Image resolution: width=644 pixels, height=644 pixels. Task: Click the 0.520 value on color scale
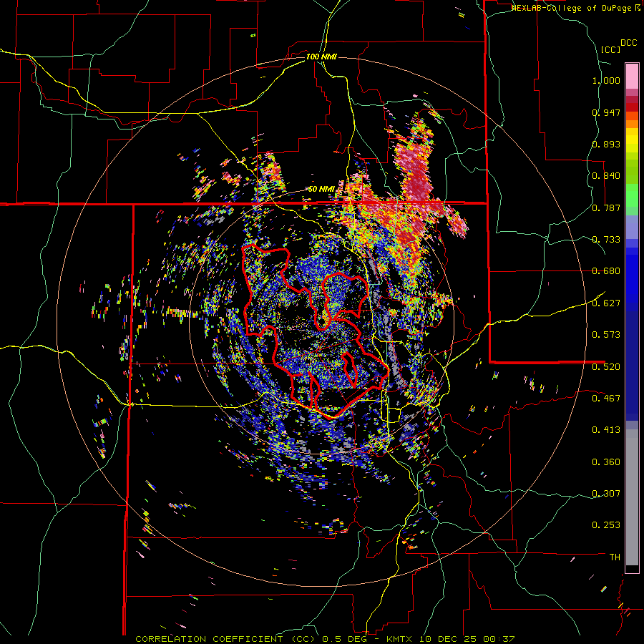tap(606, 367)
